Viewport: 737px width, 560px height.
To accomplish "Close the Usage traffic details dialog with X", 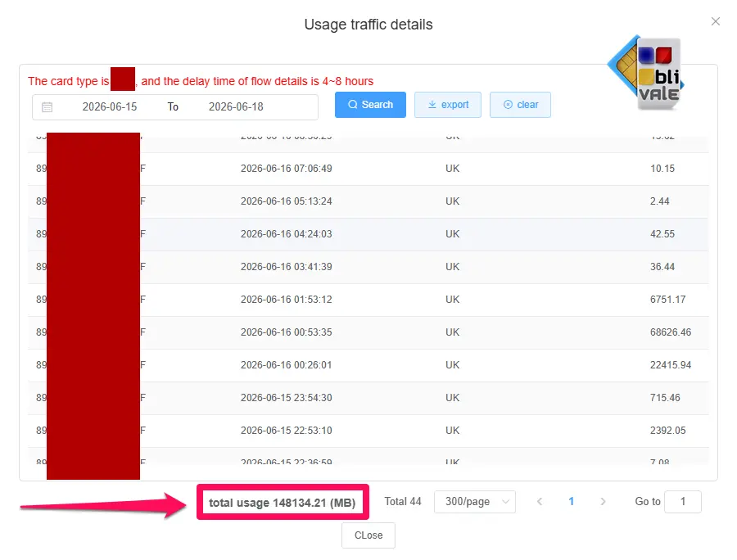I will [x=716, y=21].
